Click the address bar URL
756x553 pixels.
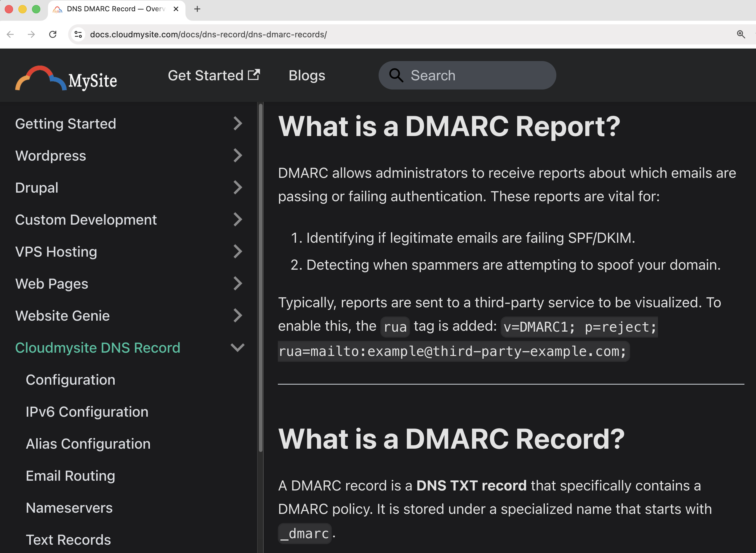208,34
